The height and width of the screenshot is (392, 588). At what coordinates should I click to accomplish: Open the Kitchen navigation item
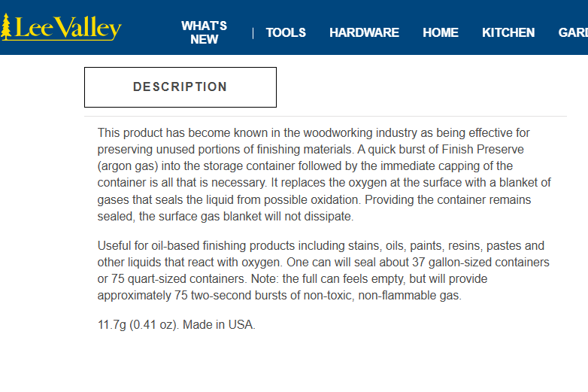508,32
